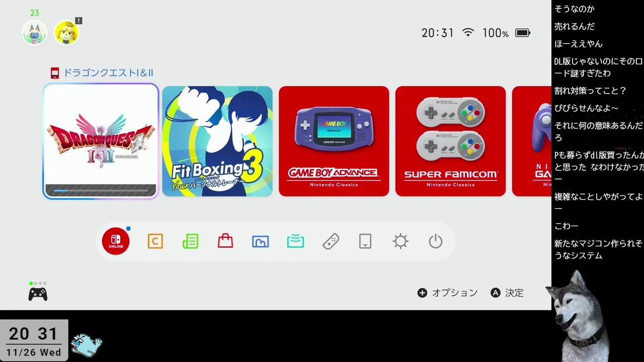This screenshot has height=362, width=644.
Task: Click the 20:31 system clock
Action: click(438, 33)
